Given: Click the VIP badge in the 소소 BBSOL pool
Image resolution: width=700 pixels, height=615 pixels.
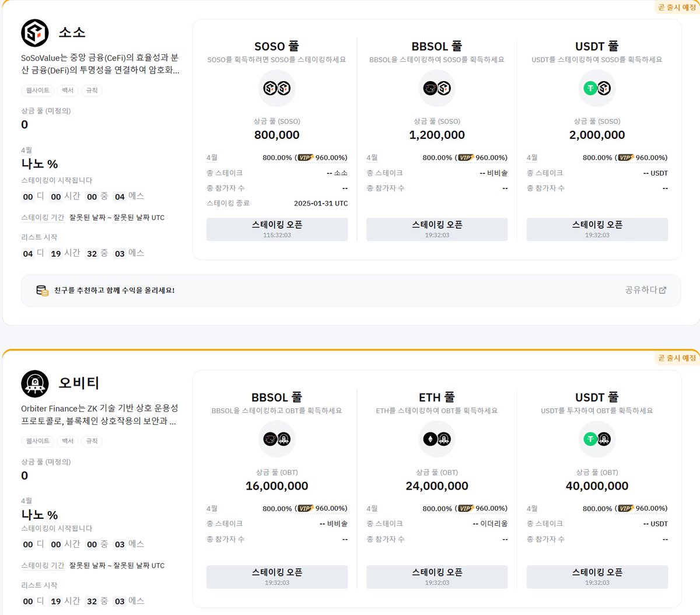Looking at the screenshot, I should (x=466, y=158).
